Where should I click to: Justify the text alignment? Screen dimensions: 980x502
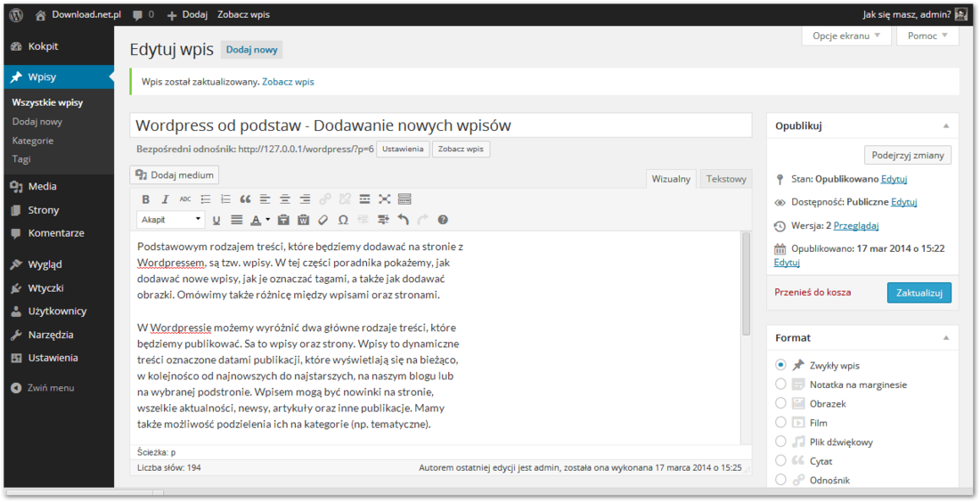click(x=236, y=220)
